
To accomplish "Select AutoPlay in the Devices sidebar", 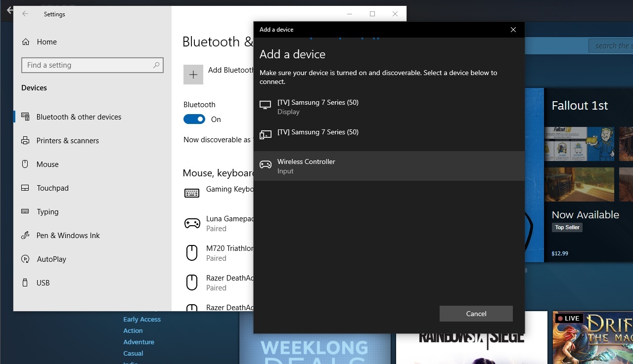I will tap(51, 259).
